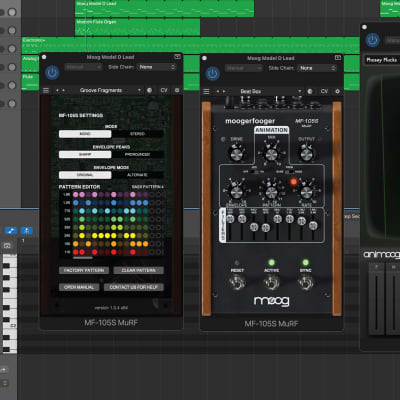Image resolution: width=400 pixels, height=400 pixels.
Task: Toggle power button of Animoog plugin window
Action: click(x=372, y=40)
